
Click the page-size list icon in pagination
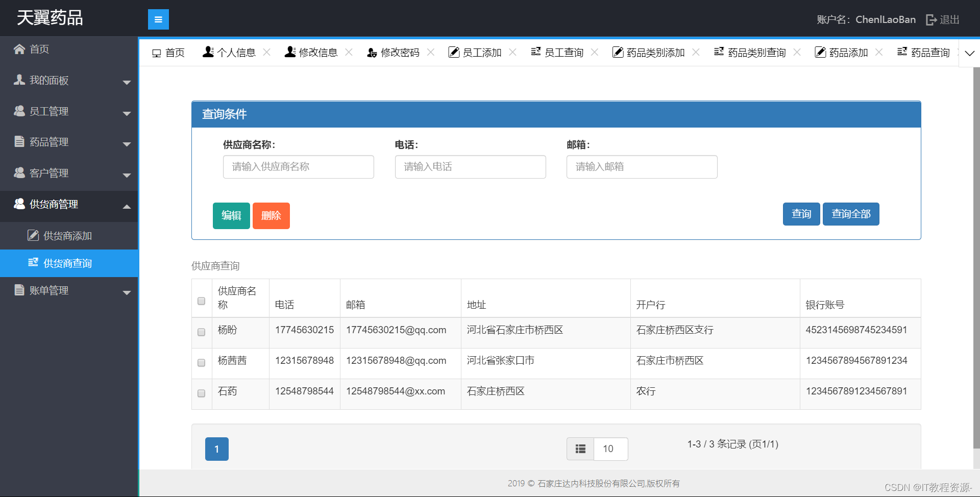point(580,449)
